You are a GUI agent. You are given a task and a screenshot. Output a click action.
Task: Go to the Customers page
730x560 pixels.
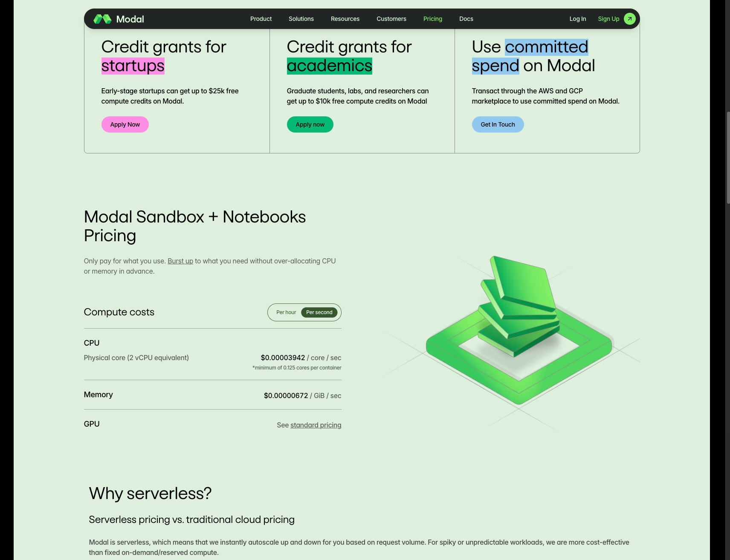[391, 19]
